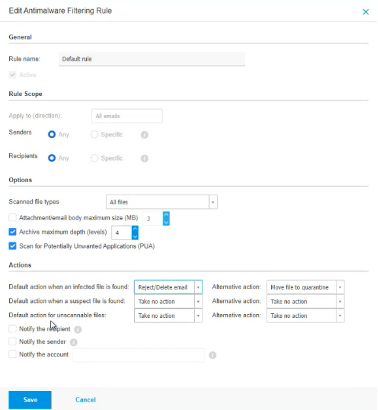The image size is (378, 410).
Task: Click the Notify the account email field
Action: point(138,355)
